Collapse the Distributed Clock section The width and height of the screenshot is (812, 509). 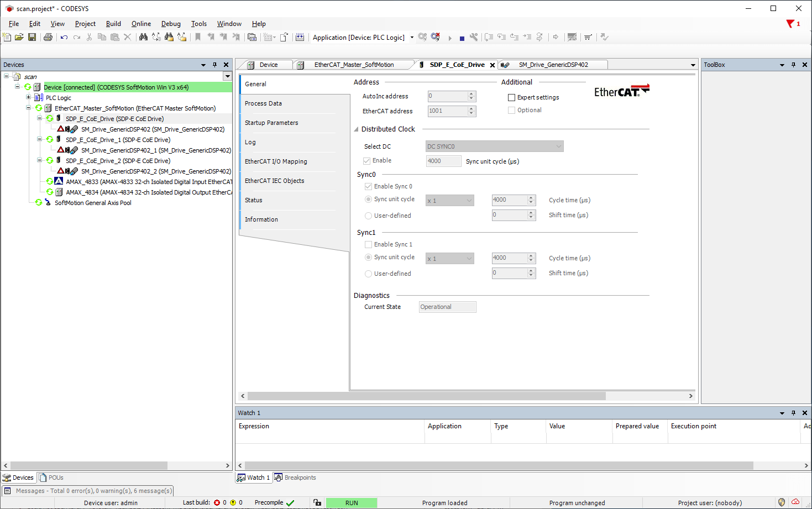tap(356, 129)
